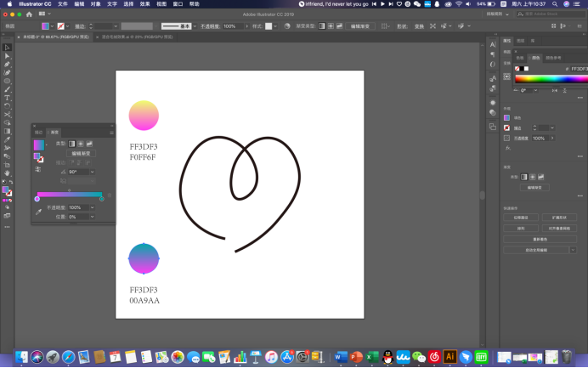The image size is (588, 368).
Task: Switch to the second document tab at 25%
Action: 138,37
